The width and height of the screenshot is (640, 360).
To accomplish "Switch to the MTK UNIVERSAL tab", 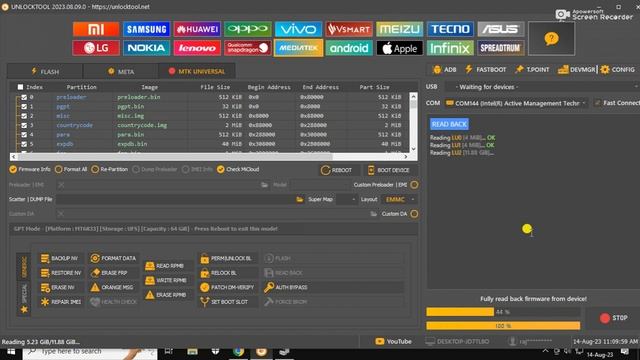I will tap(197, 71).
